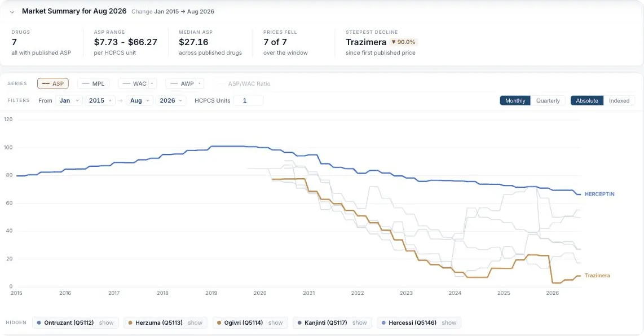The height and width of the screenshot is (336, 644).
Task: Click the Trazimera line label in chart
Action: [x=597, y=276]
